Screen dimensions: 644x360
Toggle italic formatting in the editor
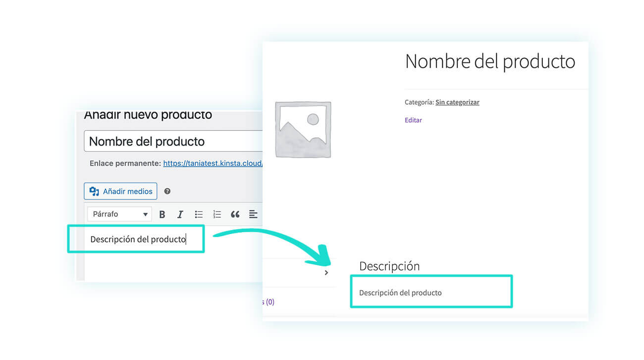click(180, 215)
